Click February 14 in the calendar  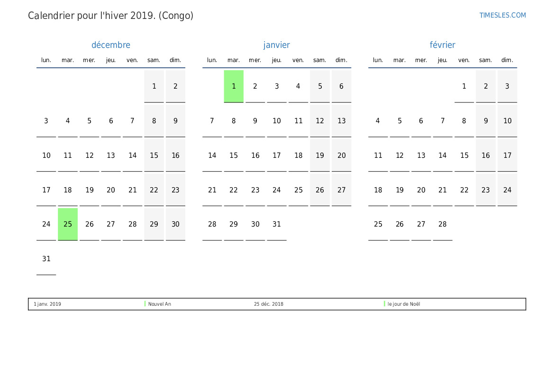click(442, 155)
